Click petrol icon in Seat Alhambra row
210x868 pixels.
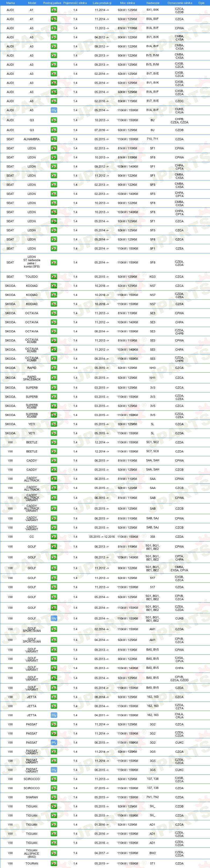click(x=54, y=139)
